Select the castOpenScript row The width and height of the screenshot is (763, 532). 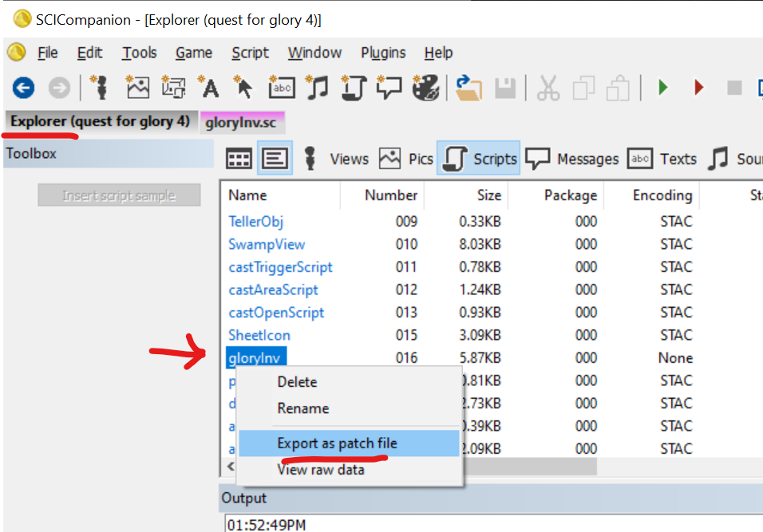tap(276, 312)
